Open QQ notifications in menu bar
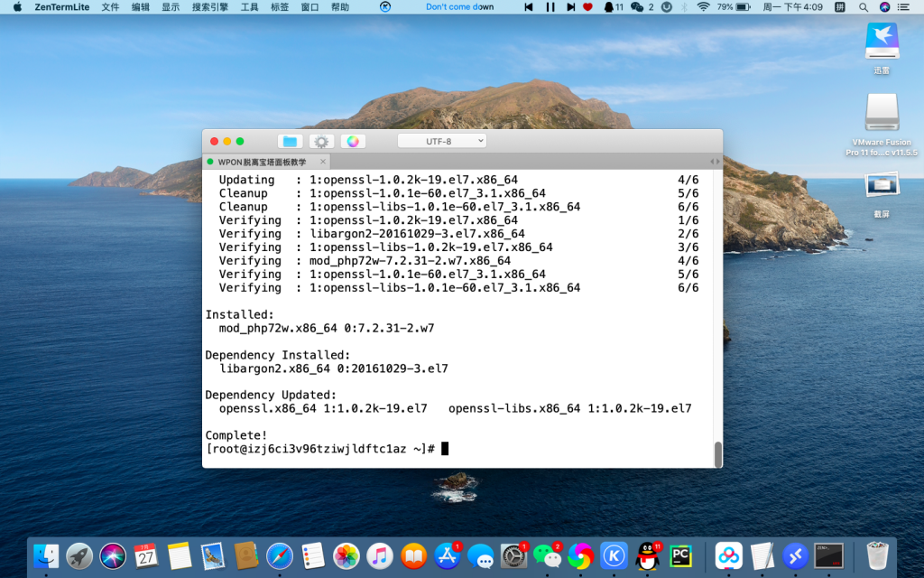 (x=614, y=7)
